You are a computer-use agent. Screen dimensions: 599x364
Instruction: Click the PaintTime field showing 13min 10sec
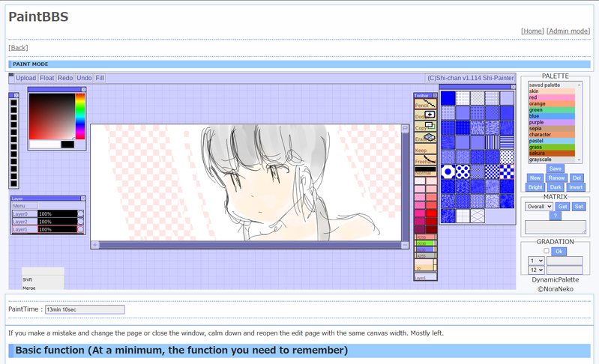pos(85,309)
